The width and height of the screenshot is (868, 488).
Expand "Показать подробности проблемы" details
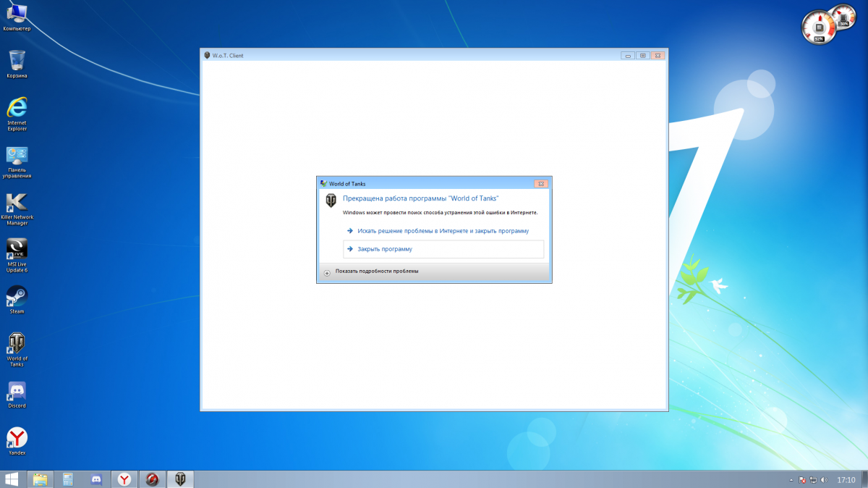328,272
